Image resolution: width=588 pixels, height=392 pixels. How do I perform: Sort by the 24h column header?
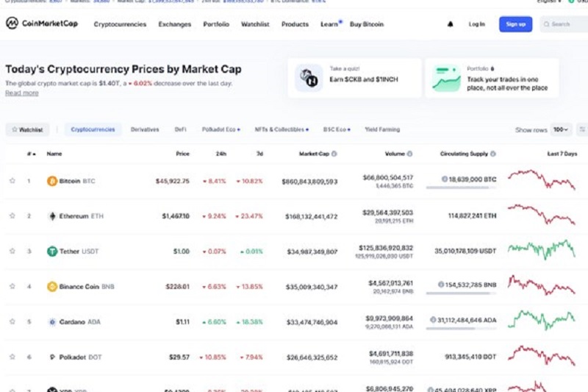(x=221, y=154)
